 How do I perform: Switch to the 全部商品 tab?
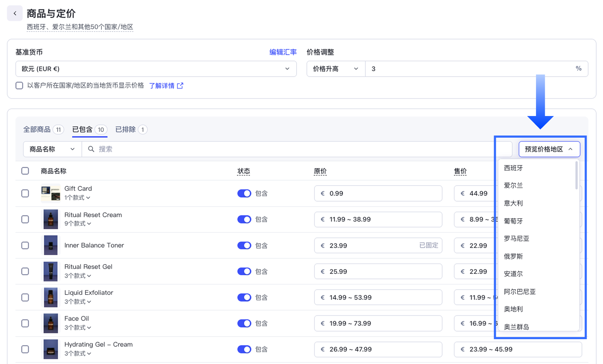click(37, 129)
